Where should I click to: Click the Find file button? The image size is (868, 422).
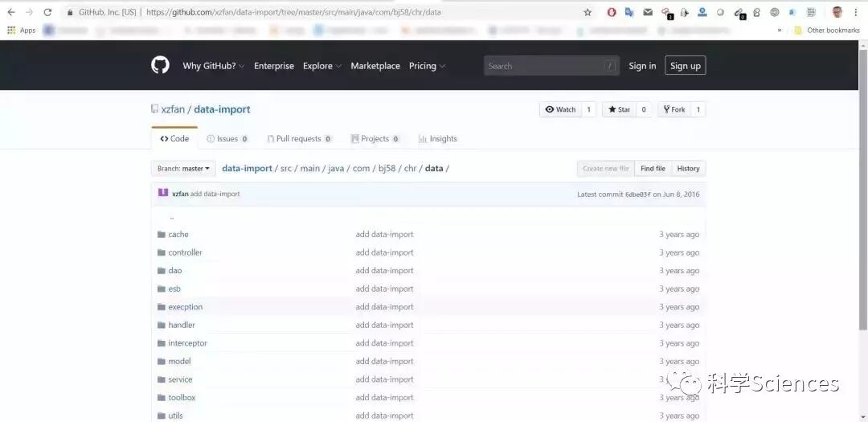(653, 168)
